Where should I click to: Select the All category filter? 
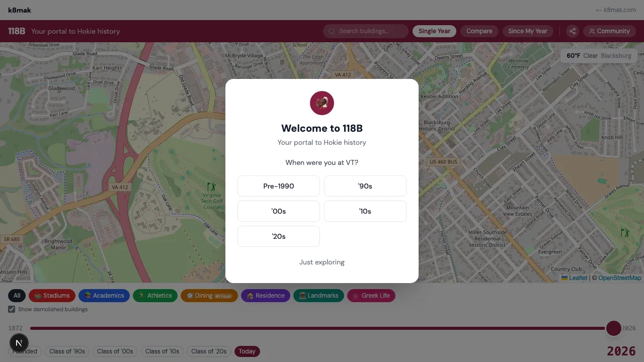17,296
